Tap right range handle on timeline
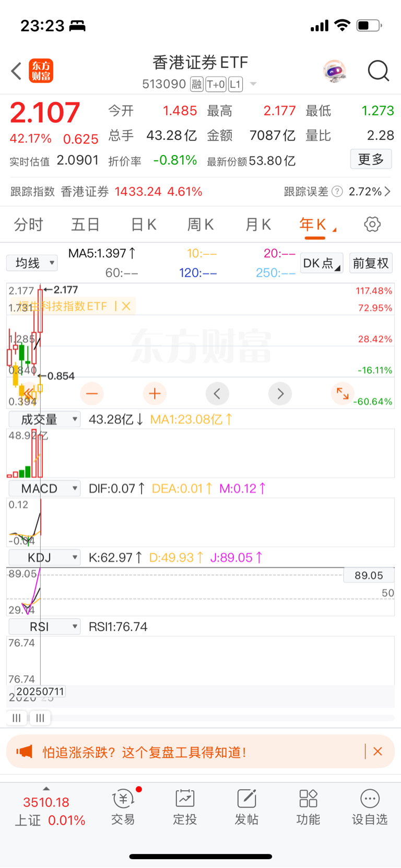Image resolution: width=401 pixels, height=868 pixels. 40,718
